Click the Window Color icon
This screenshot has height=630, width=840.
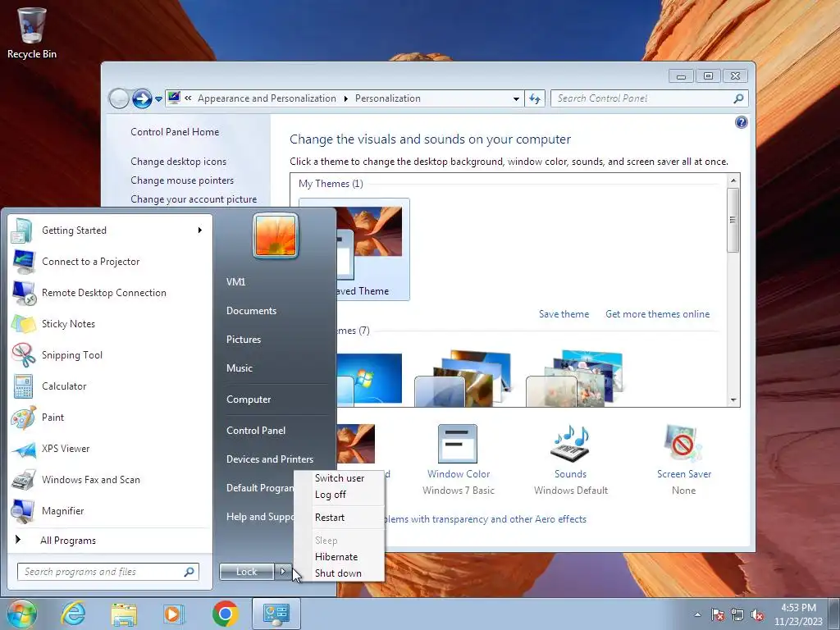[x=458, y=444]
